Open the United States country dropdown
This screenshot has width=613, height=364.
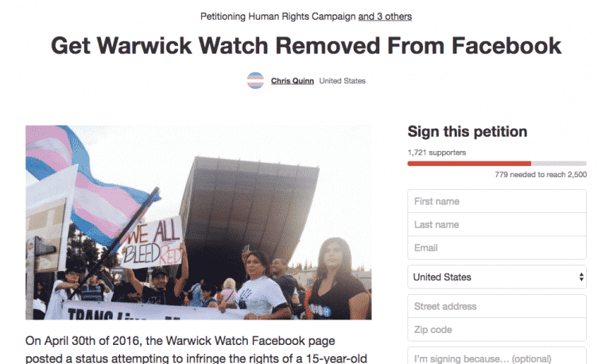tap(497, 277)
